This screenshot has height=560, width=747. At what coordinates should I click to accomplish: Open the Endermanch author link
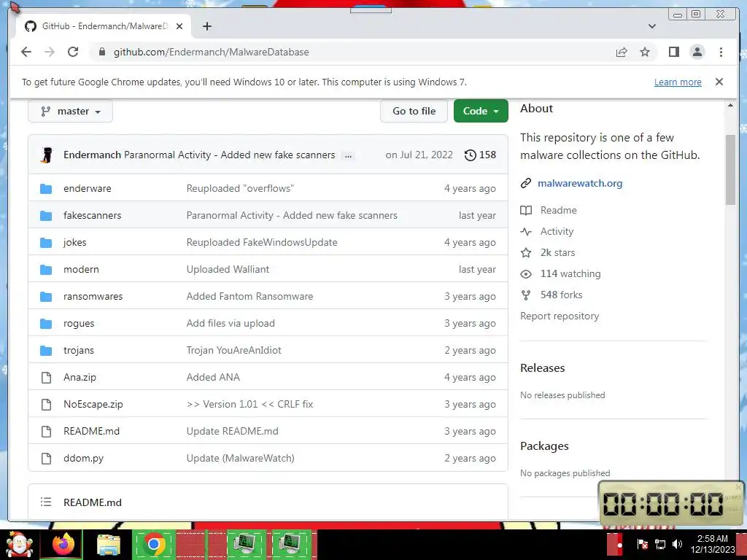(x=92, y=155)
